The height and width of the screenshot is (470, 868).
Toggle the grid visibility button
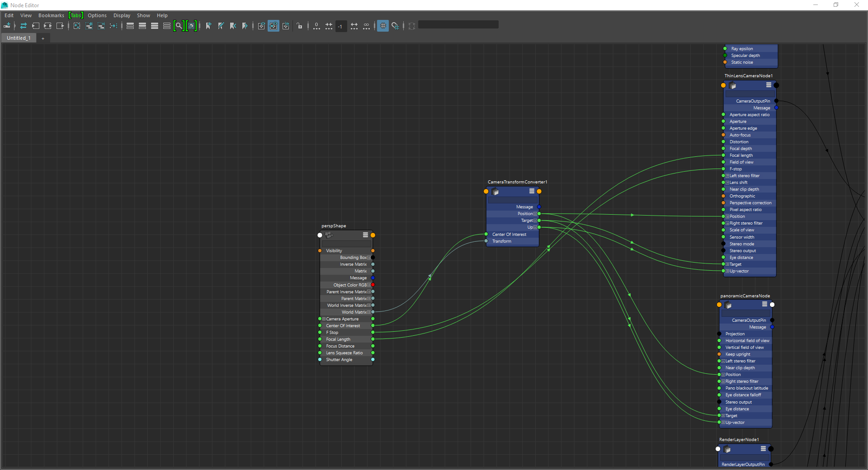(x=383, y=26)
